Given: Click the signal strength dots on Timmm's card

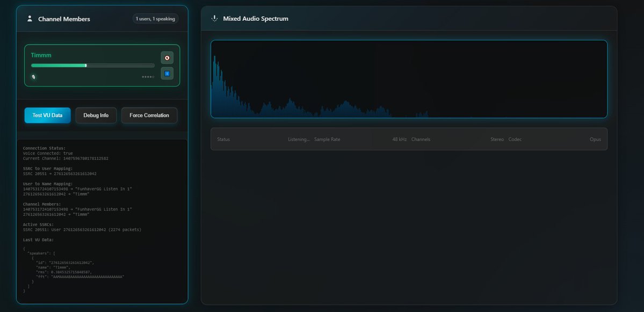Looking at the screenshot, I should pos(147,77).
